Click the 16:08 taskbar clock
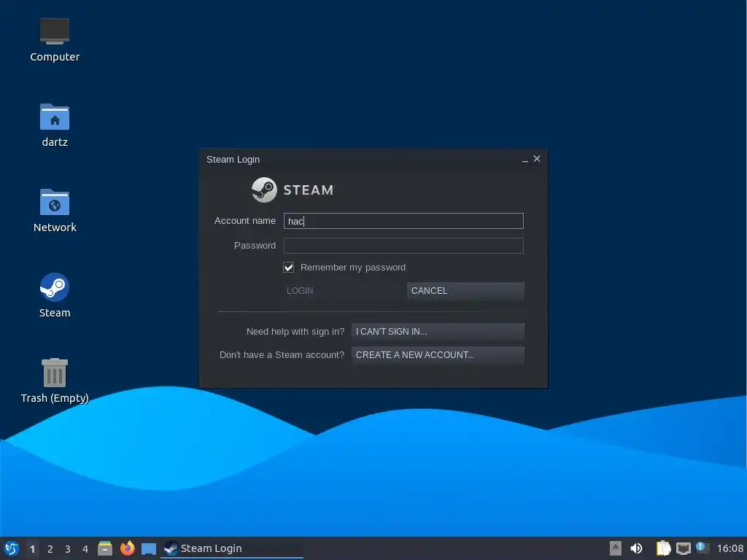 click(729, 548)
